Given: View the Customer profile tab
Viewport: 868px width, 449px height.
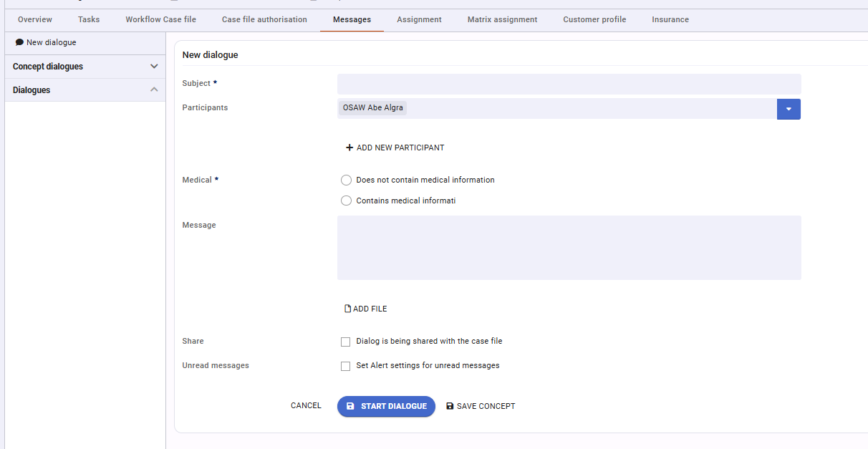Looking at the screenshot, I should [594, 19].
